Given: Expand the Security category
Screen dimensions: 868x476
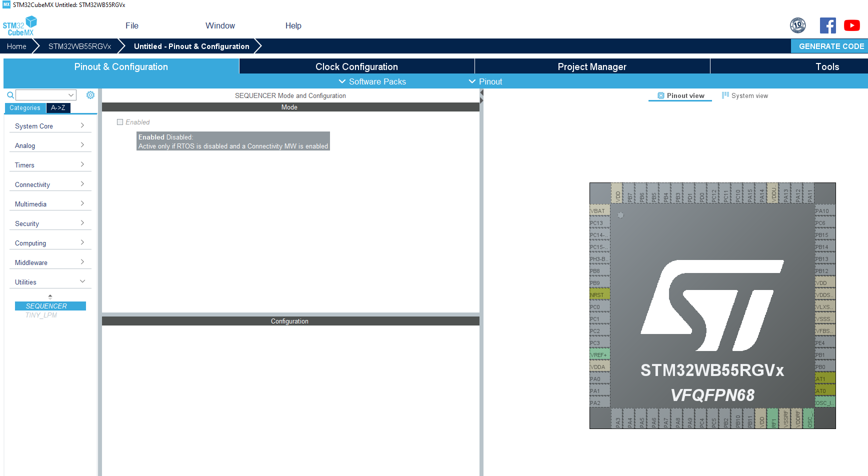Looking at the screenshot, I should pyautogui.click(x=50, y=223).
